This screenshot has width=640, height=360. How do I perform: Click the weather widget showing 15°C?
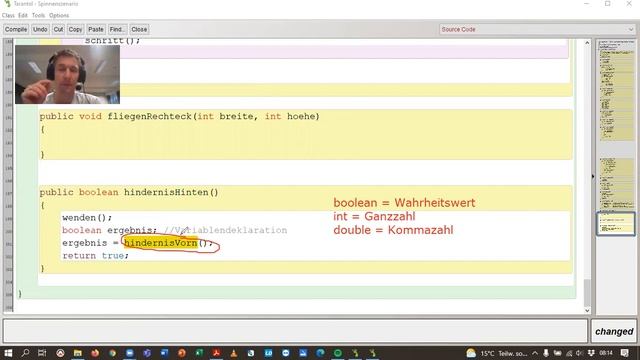(x=496, y=353)
